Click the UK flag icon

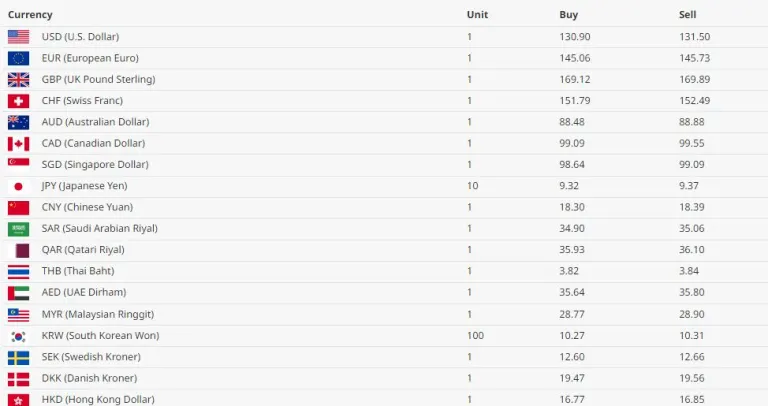pyautogui.click(x=18, y=79)
